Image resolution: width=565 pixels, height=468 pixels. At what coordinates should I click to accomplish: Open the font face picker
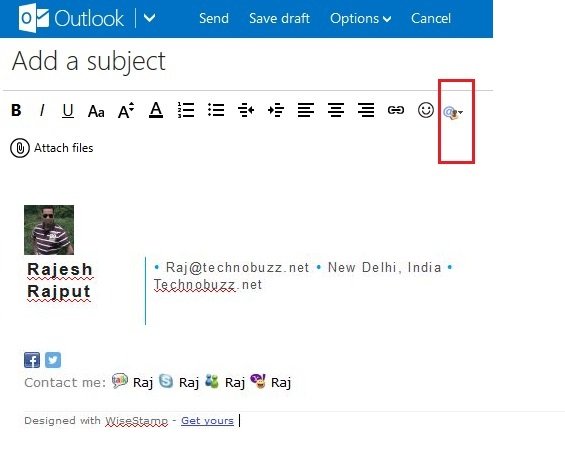point(96,111)
